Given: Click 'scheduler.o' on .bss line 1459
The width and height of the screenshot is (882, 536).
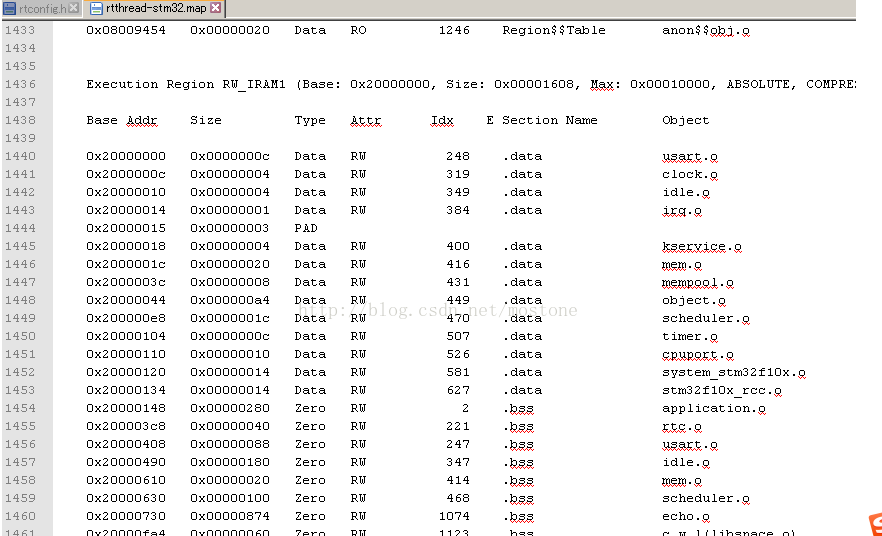Looking at the screenshot, I should pyautogui.click(x=705, y=498).
